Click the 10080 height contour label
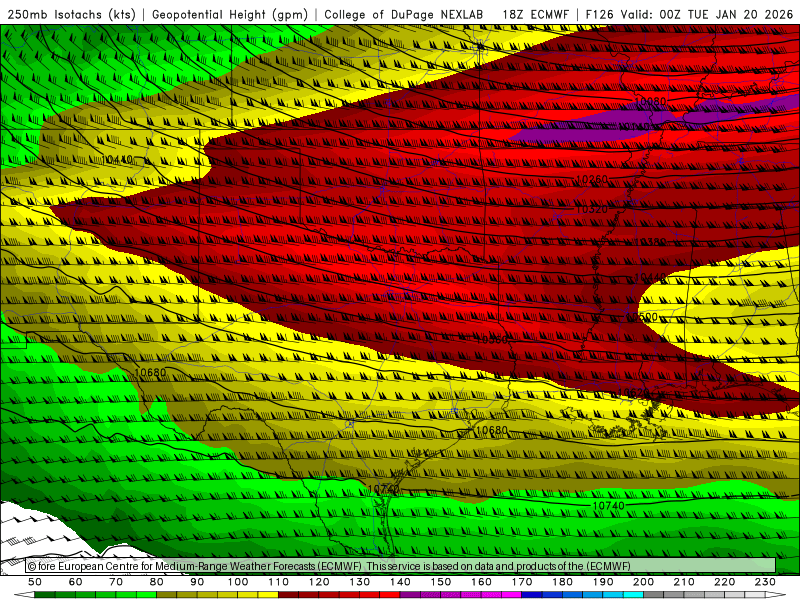 650,102
